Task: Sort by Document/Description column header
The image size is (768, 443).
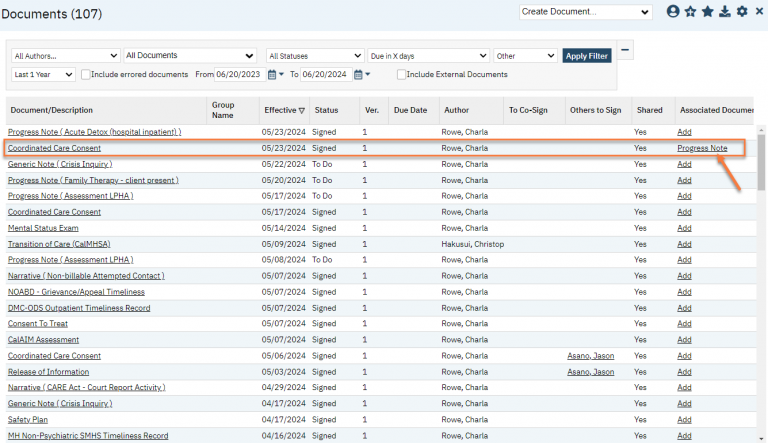Action: (x=50, y=110)
